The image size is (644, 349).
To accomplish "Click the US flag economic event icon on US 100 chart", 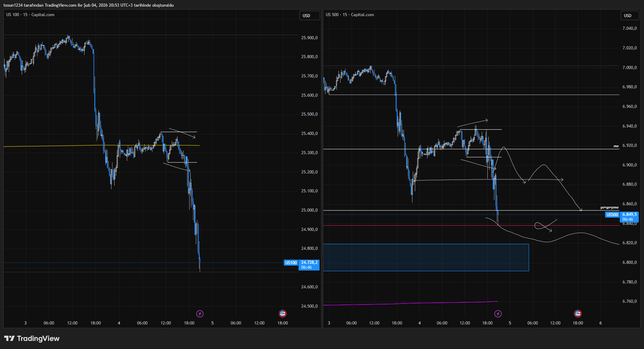I will tap(282, 313).
